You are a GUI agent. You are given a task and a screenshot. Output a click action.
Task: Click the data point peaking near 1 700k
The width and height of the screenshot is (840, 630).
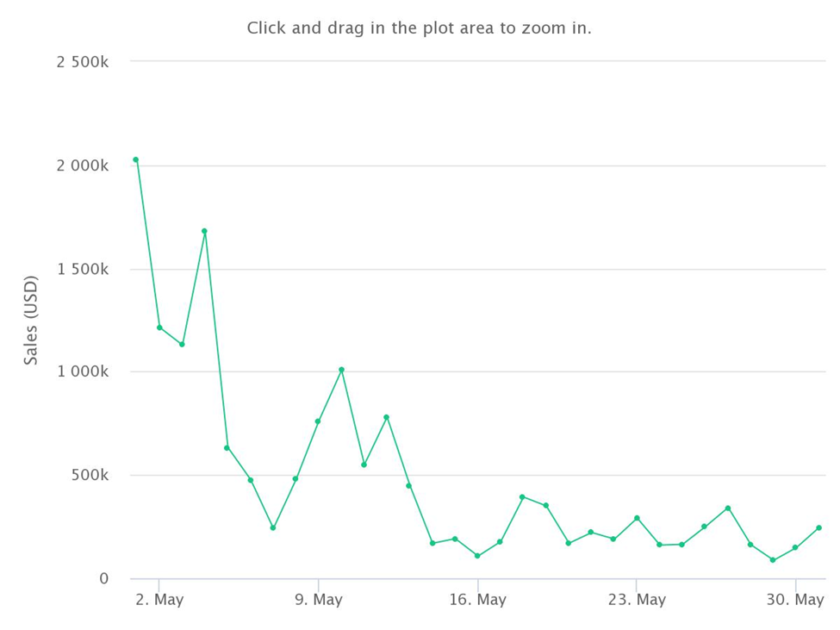pos(204,231)
